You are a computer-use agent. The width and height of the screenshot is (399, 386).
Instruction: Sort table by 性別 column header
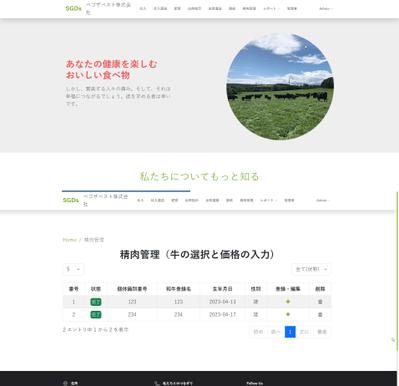coord(256,289)
